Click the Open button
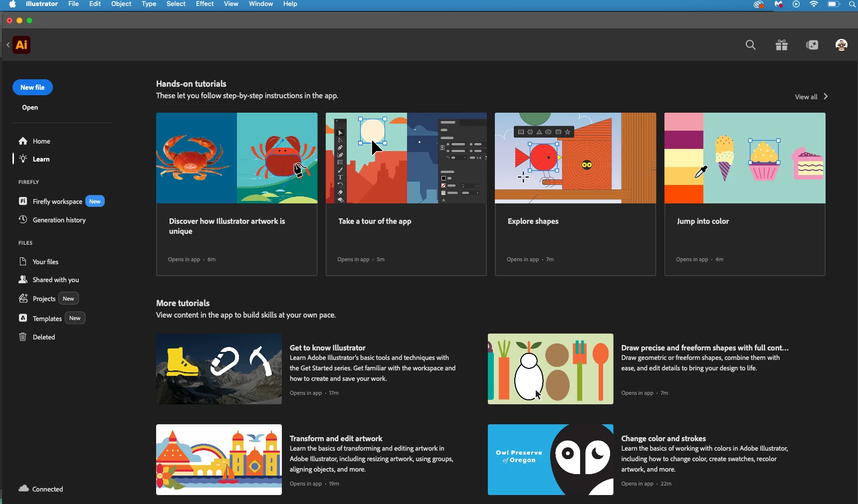The width and height of the screenshot is (858, 504). (30, 107)
